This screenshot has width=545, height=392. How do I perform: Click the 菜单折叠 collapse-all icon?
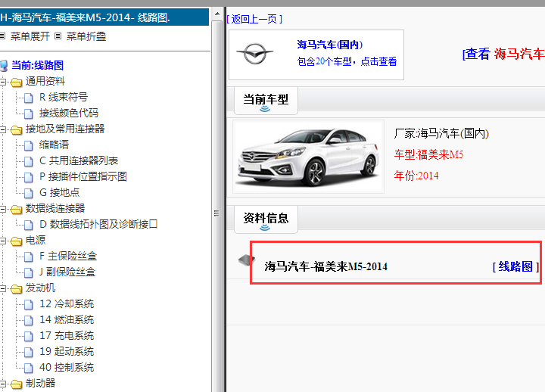(58, 36)
